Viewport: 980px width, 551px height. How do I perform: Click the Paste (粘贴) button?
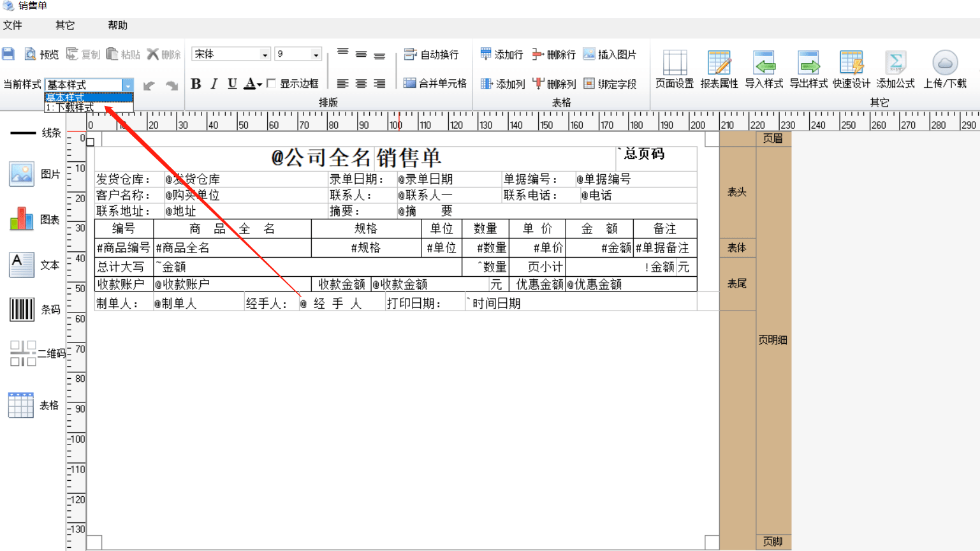tap(123, 55)
